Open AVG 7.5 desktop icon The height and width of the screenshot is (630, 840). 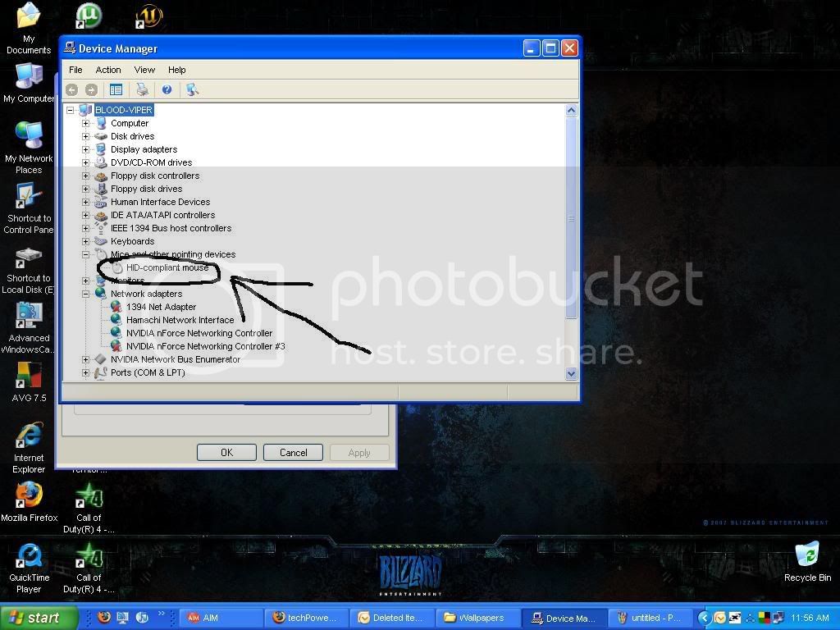(x=29, y=382)
